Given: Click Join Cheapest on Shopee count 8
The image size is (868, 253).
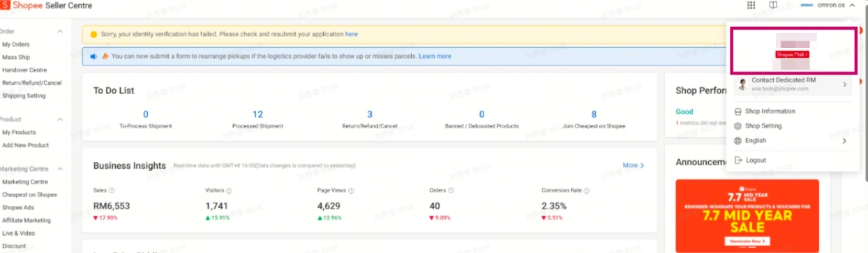Looking at the screenshot, I should point(594,114).
